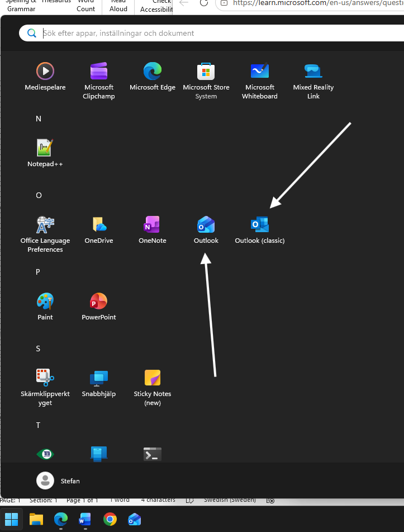Click the N letter header
This screenshot has width=404, height=532.
tap(39, 119)
